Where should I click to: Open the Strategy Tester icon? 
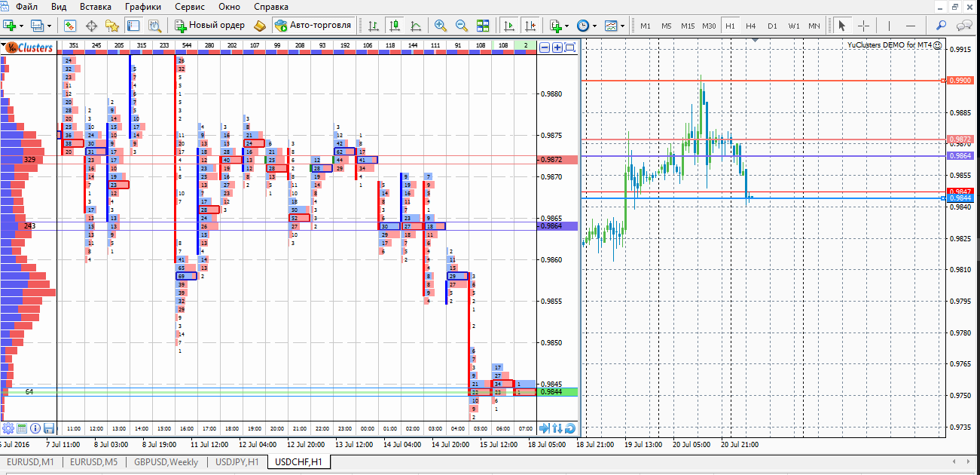click(154, 25)
